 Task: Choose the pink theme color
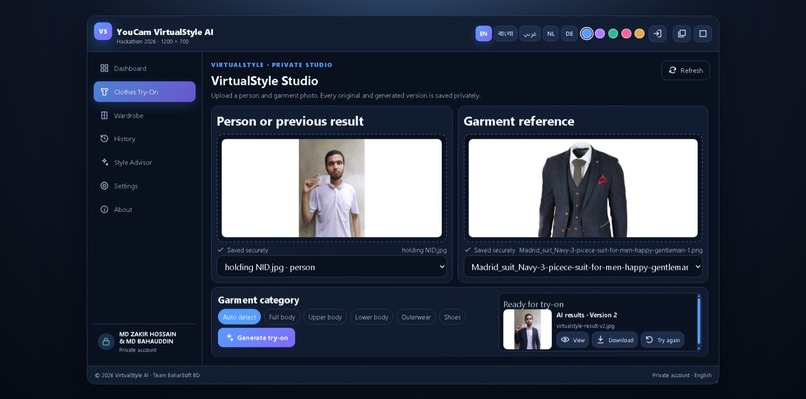coord(626,33)
